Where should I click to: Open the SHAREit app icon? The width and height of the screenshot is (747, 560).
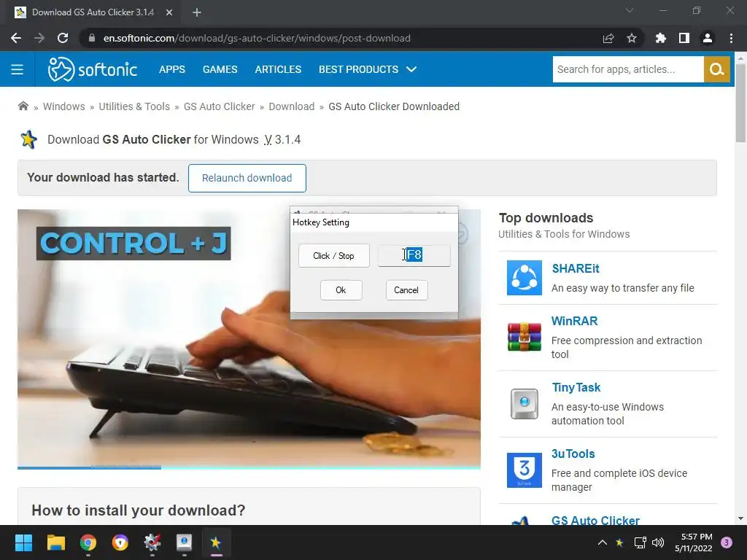click(x=524, y=278)
